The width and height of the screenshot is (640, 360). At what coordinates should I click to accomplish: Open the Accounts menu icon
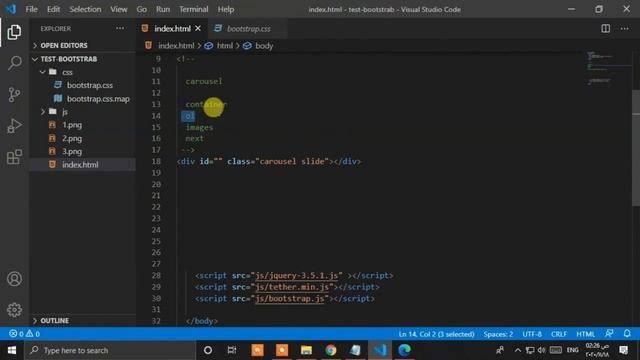(x=14, y=279)
